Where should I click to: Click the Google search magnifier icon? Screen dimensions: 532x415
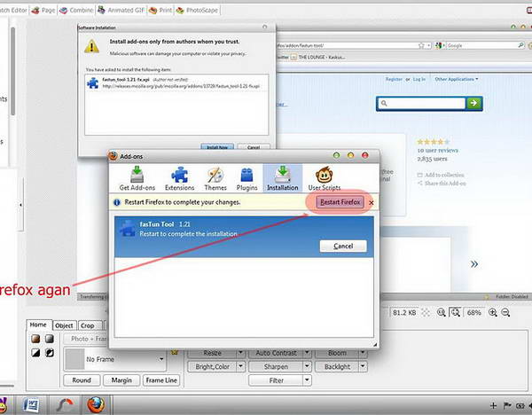pos(520,45)
